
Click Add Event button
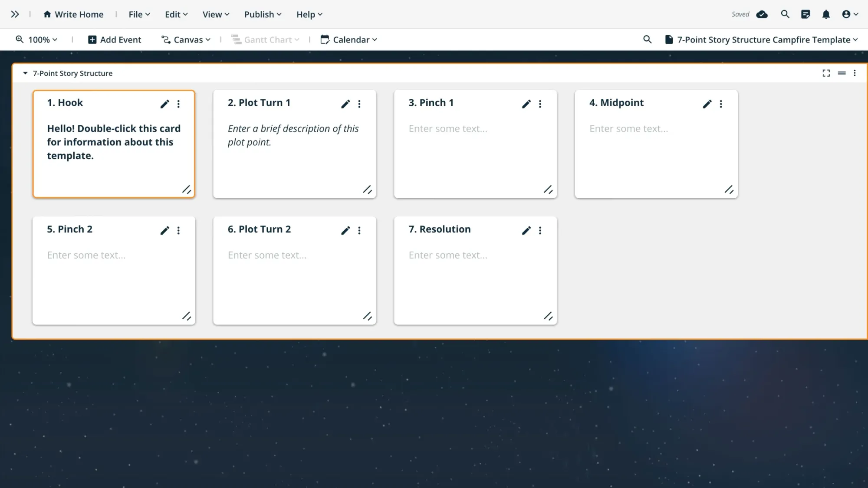point(115,39)
